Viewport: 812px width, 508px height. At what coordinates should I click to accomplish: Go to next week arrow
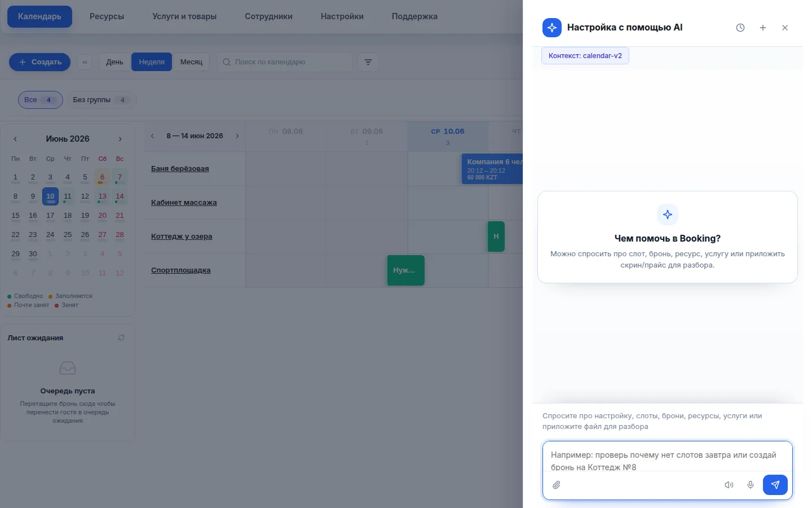click(237, 136)
